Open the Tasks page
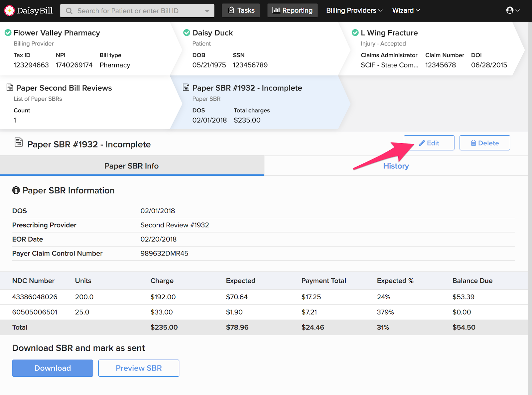This screenshot has height=395, width=532. [241, 10]
